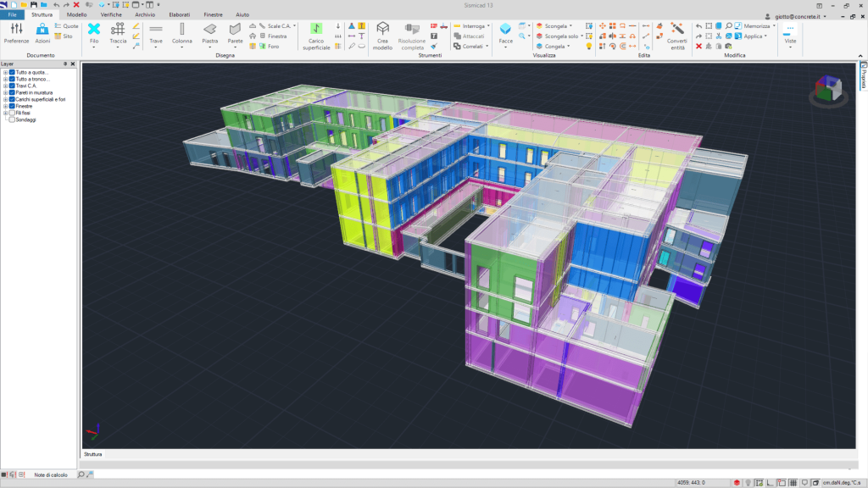This screenshot has width=868, height=488.
Task: Open the Scale C.A. dropdown arrow
Action: click(x=294, y=26)
